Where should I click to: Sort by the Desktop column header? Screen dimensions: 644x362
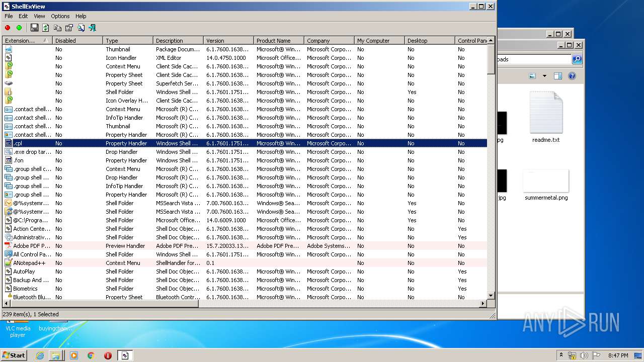430,41
